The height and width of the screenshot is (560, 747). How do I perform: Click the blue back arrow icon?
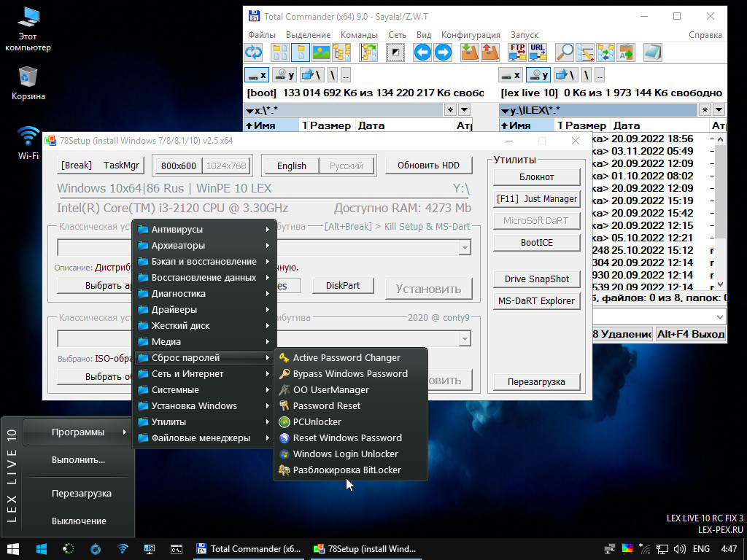[422, 52]
